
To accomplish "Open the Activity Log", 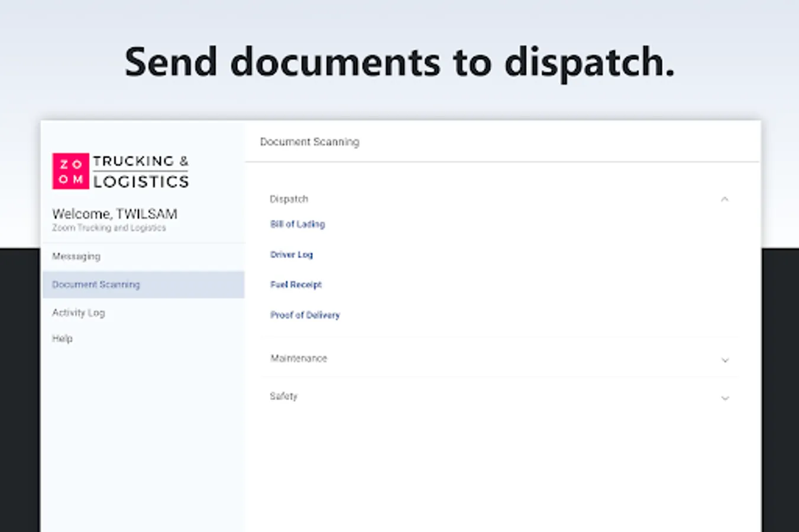I will pos(78,313).
